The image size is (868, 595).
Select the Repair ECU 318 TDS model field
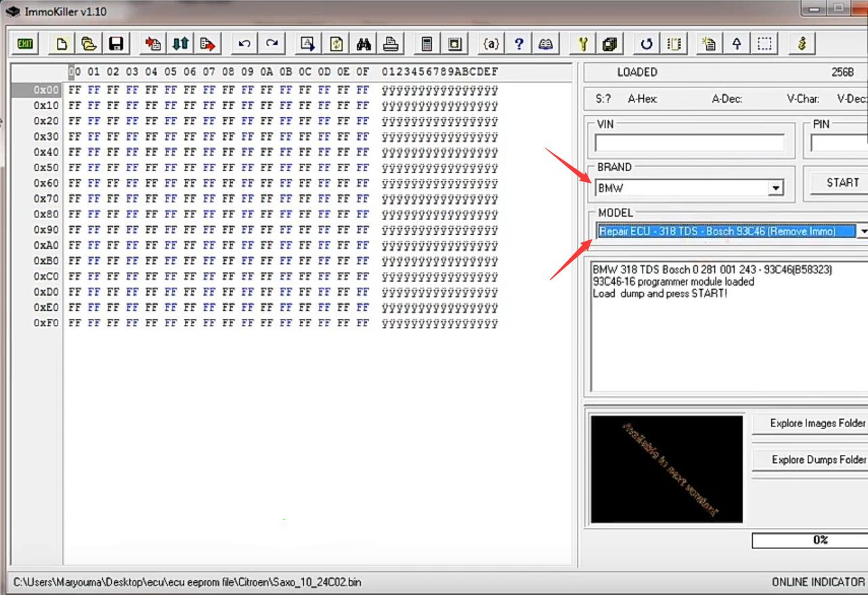[x=725, y=232]
